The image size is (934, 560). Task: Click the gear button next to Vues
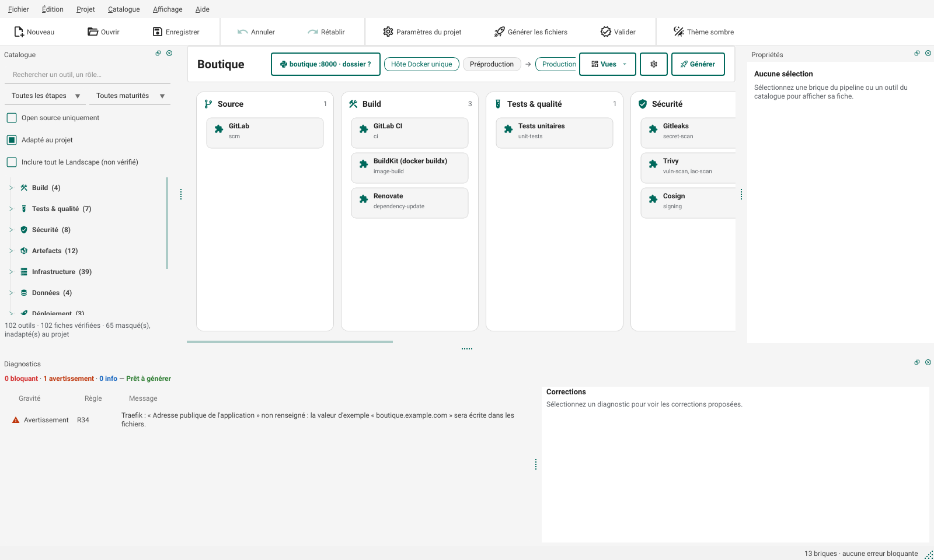pos(654,64)
